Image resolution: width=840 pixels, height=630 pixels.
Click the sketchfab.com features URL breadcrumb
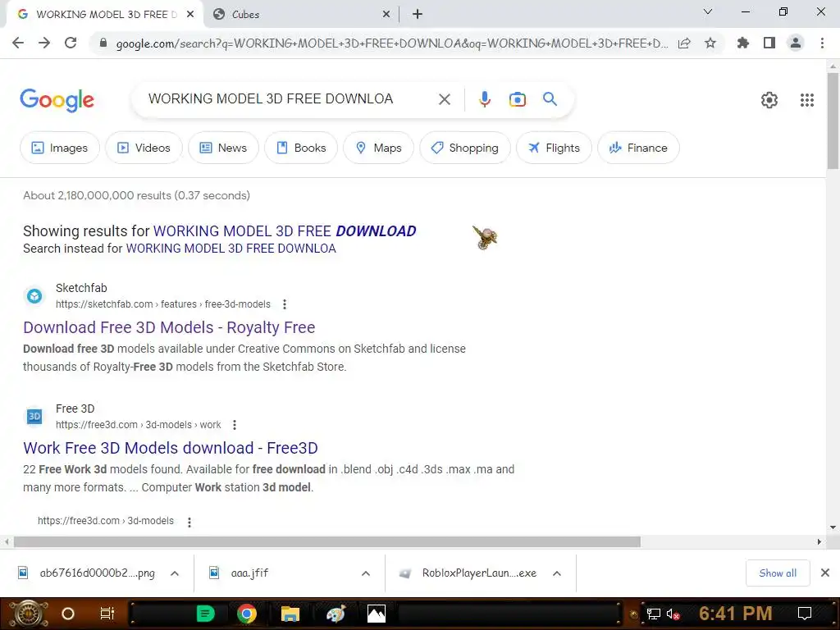[163, 304]
